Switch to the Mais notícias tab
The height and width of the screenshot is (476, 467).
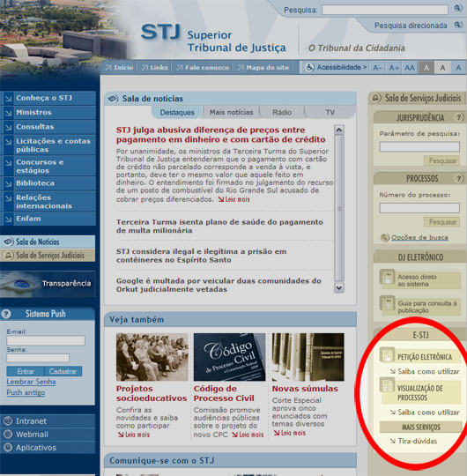click(231, 112)
